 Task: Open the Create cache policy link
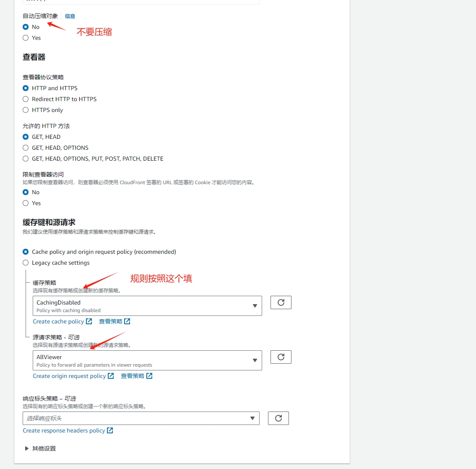click(x=58, y=321)
